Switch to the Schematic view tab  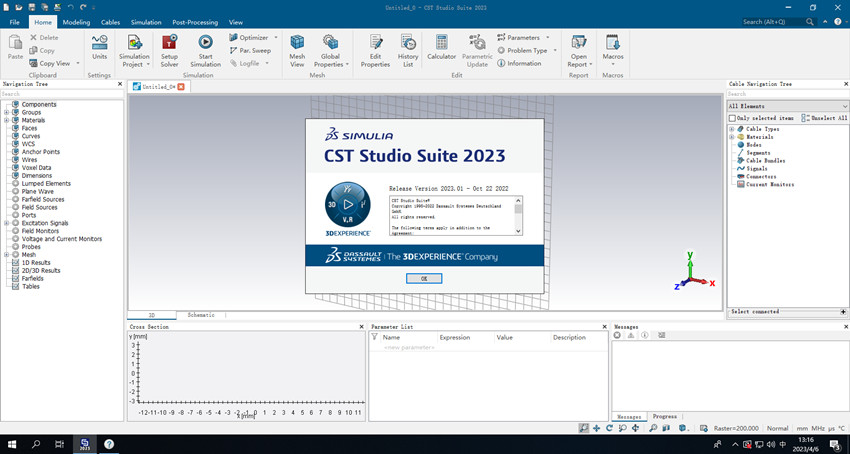201,315
